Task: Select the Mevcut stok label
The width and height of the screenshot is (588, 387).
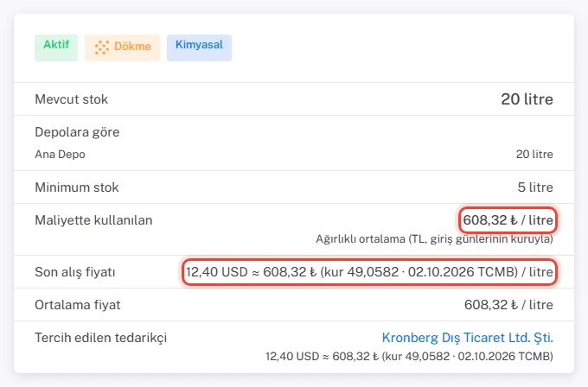Action: pyautogui.click(x=71, y=99)
